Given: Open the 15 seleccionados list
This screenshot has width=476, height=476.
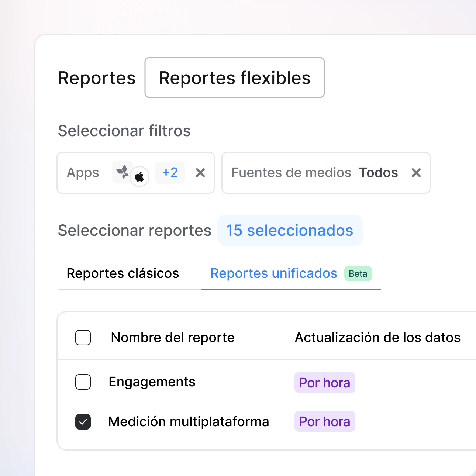Looking at the screenshot, I should click(x=290, y=230).
